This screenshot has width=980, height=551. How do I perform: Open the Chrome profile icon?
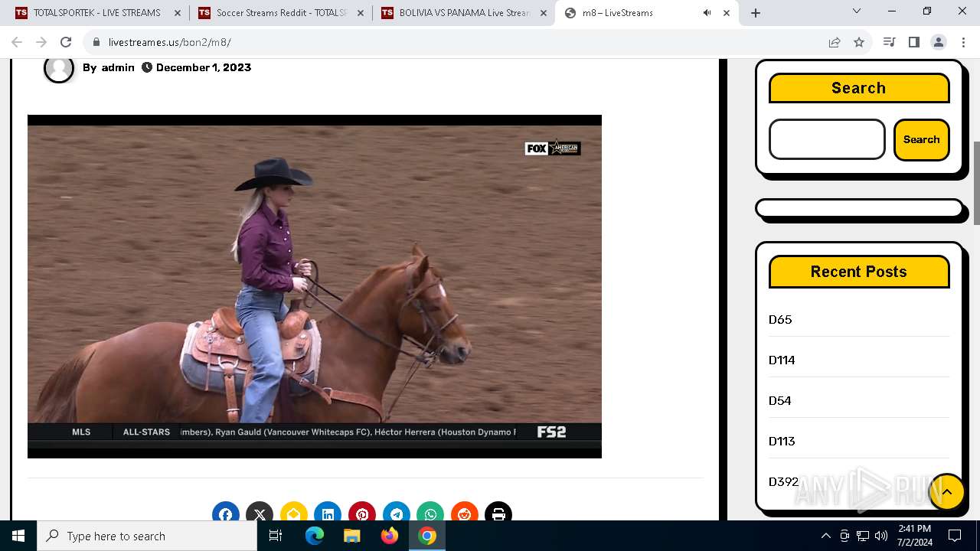(939, 42)
